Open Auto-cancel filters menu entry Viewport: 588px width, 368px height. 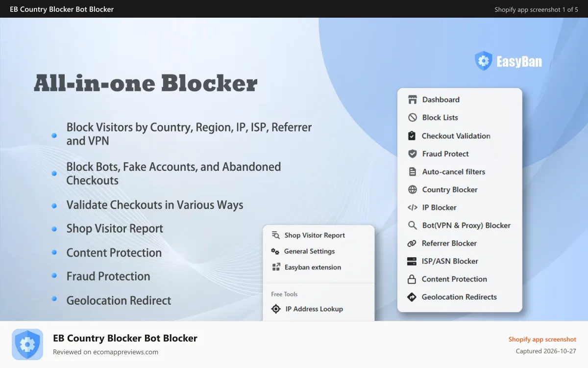[454, 172]
